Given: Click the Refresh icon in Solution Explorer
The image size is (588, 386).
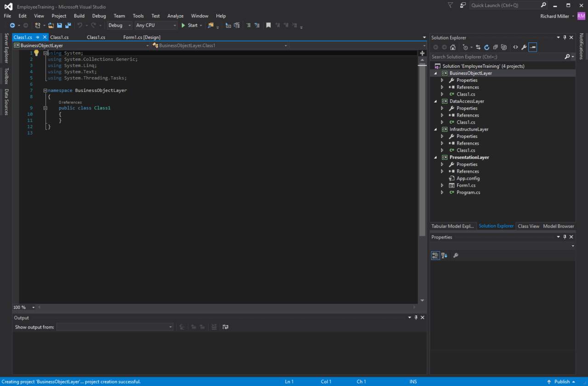Looking at the screenshot, I should click(487, 47).
